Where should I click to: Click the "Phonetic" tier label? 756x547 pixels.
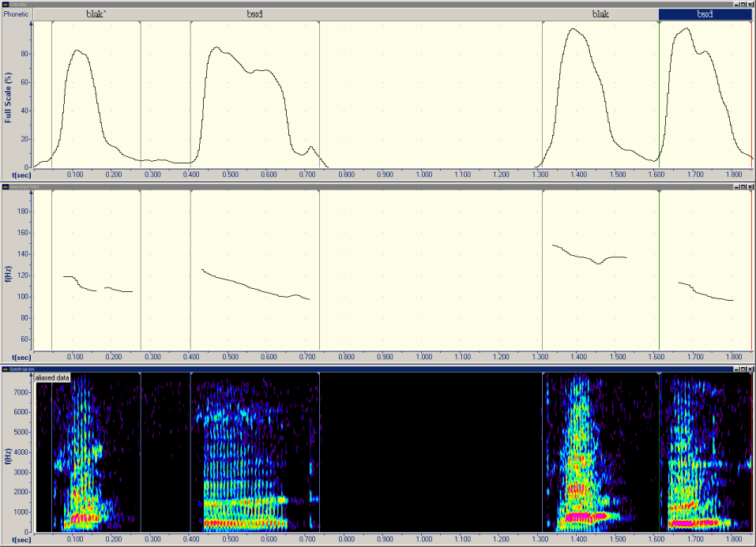click(x=16, y=14)
